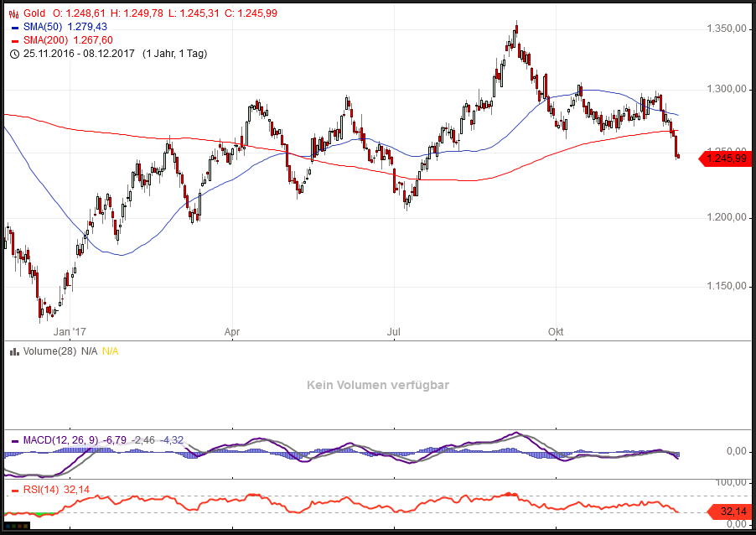Click the red current price tag 1.245,99

(726, 158)
